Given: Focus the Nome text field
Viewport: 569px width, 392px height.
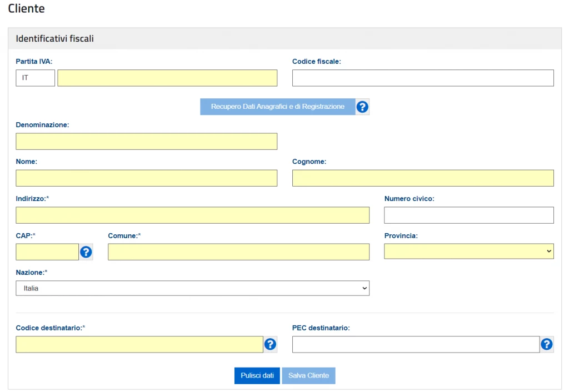Looking at the screenshot, I should coord(146,178).
